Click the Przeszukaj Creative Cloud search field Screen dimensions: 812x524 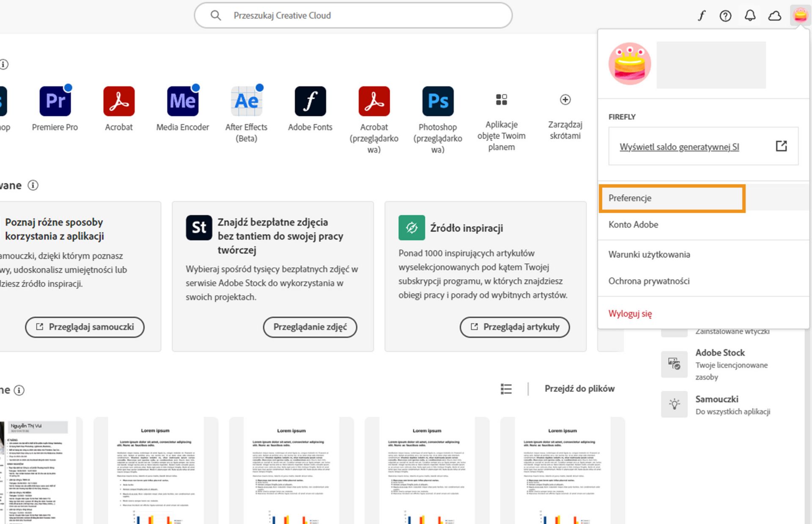353,16
